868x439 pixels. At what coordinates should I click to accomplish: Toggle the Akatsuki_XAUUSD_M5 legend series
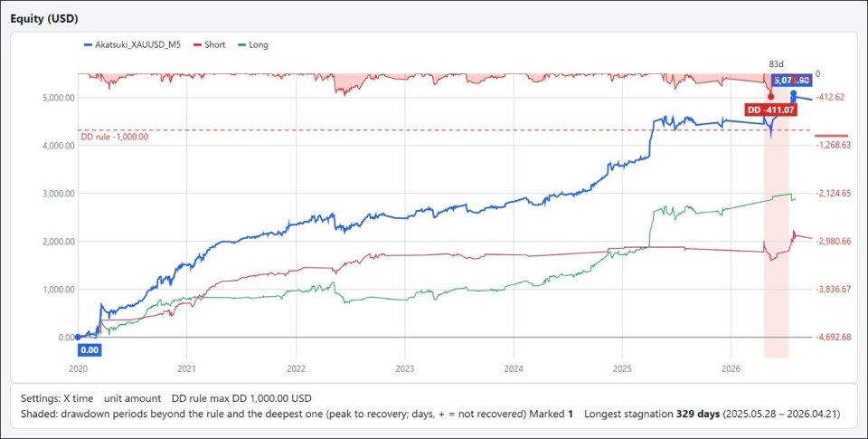pos(133,45)
